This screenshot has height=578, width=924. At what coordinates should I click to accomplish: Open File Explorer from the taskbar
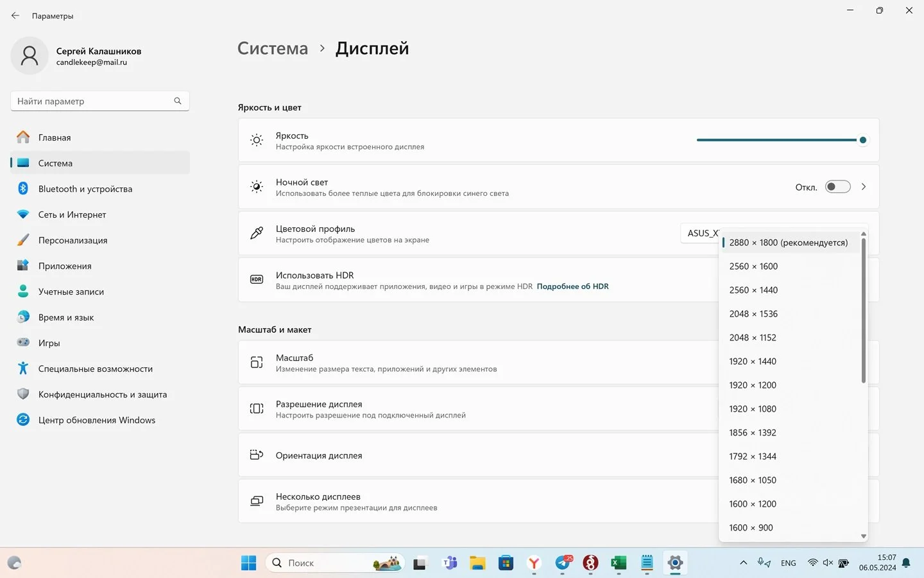pos(477,563)
